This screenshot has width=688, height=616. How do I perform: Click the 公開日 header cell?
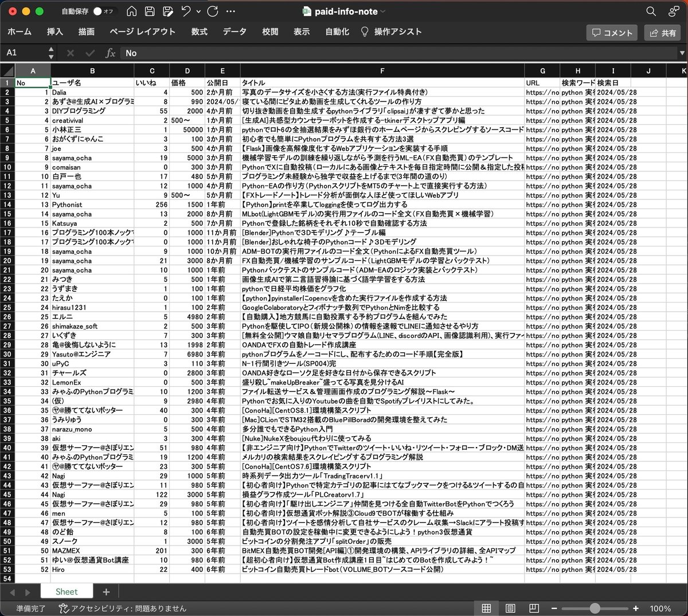(x=222, y=83)
